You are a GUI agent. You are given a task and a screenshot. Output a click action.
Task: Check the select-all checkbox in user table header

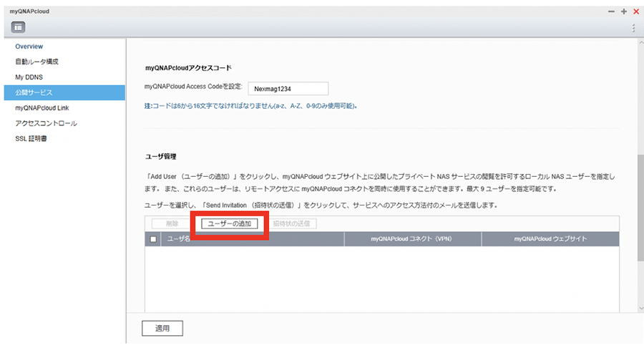pyautogui.click(x=153, y=239)
